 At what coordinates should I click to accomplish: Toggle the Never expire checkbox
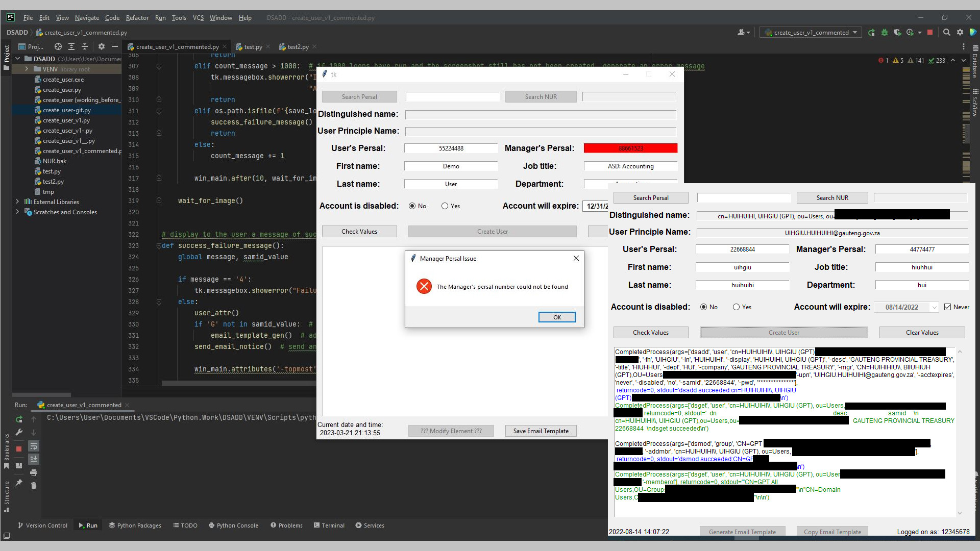948,307
